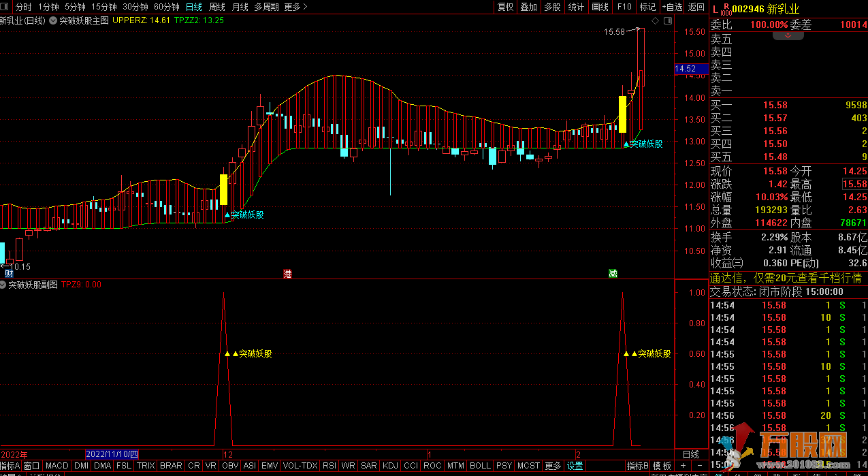
Task: Click the 港 marker under the chart
Action: coord(287,274)
